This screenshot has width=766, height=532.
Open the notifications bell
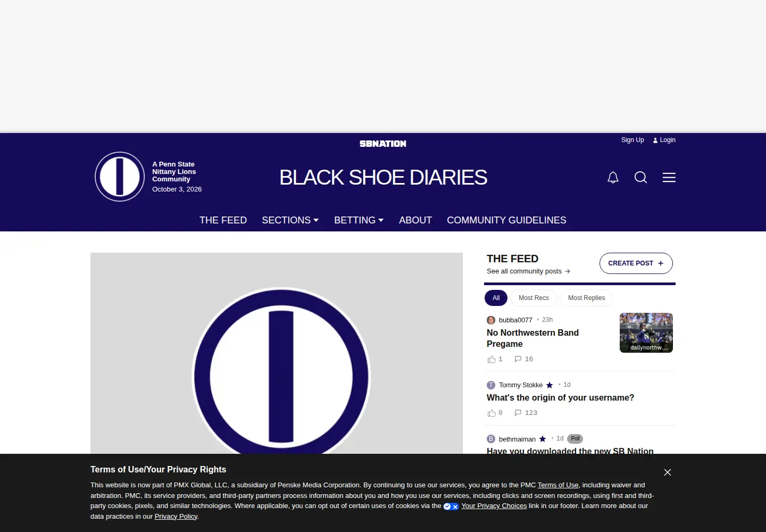pos(613,178)
